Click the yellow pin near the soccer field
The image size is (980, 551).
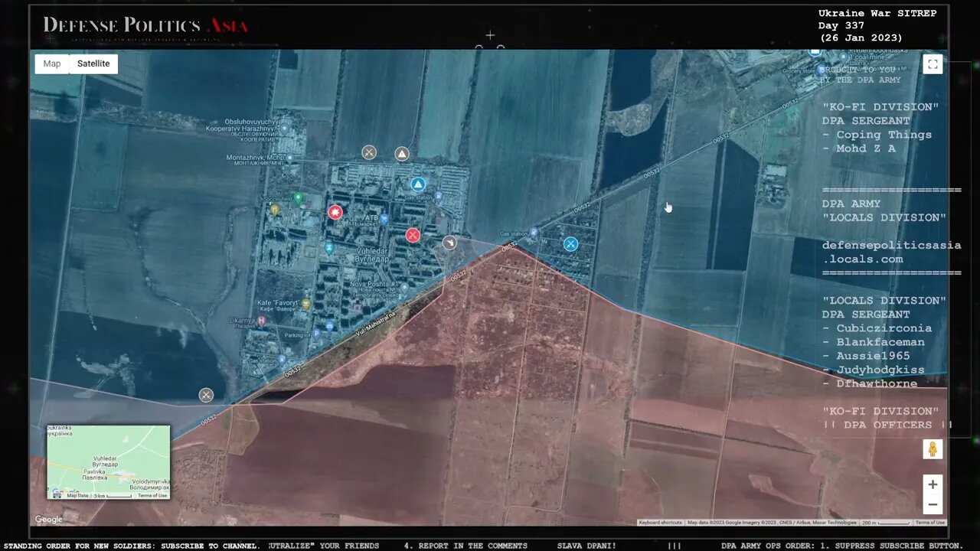275,209
